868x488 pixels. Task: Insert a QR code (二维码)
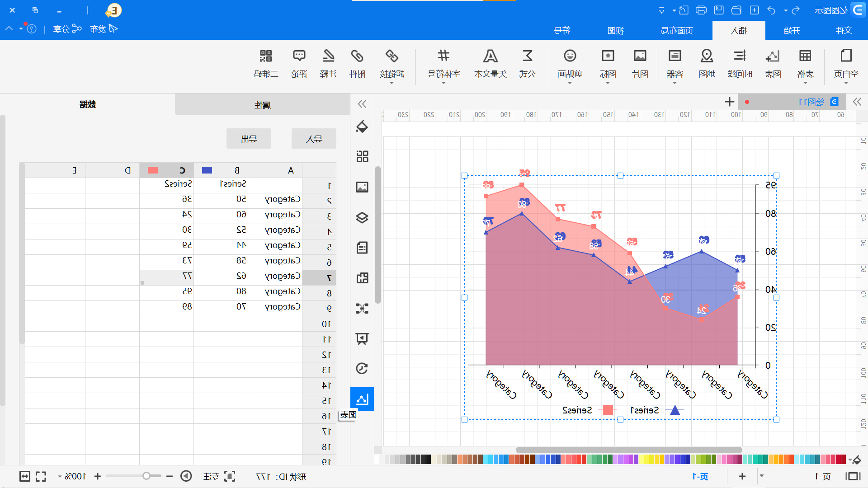pos(266,63)
